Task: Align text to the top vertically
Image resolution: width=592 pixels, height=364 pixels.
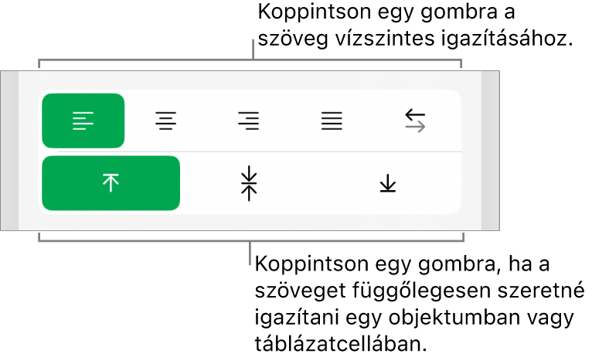Action: coord(111,183)
